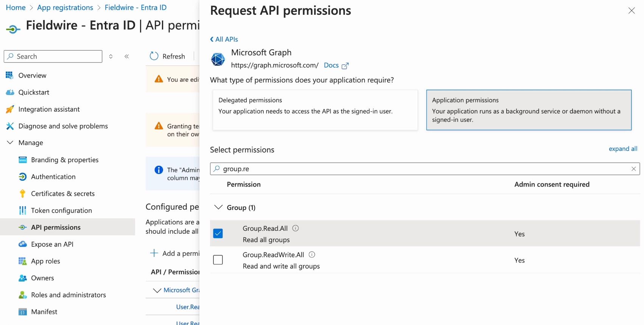Click the Refresh circular arrow icon
644x325 pixels.
pos(154,56)
